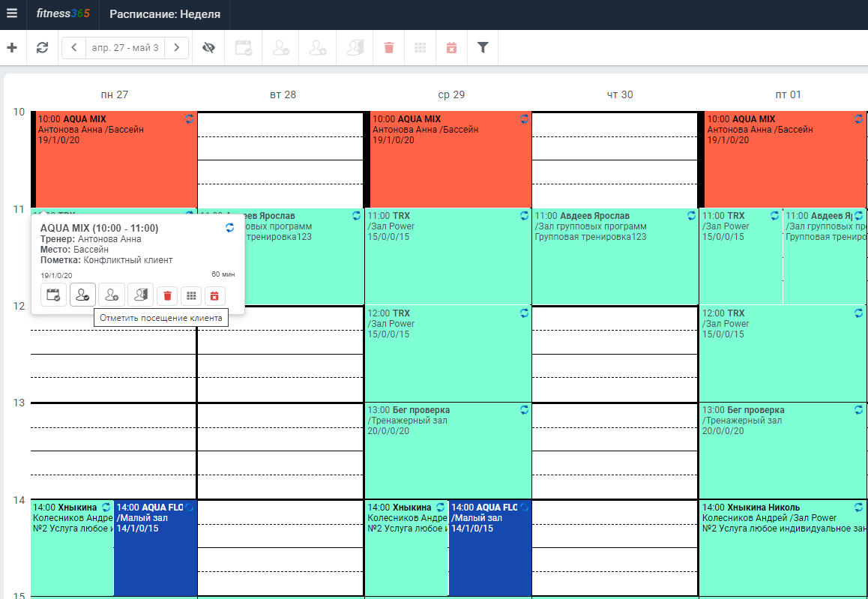868x599 pixels.
Task: Refresh the schedule with the reload icon
Action: point(42,48)
